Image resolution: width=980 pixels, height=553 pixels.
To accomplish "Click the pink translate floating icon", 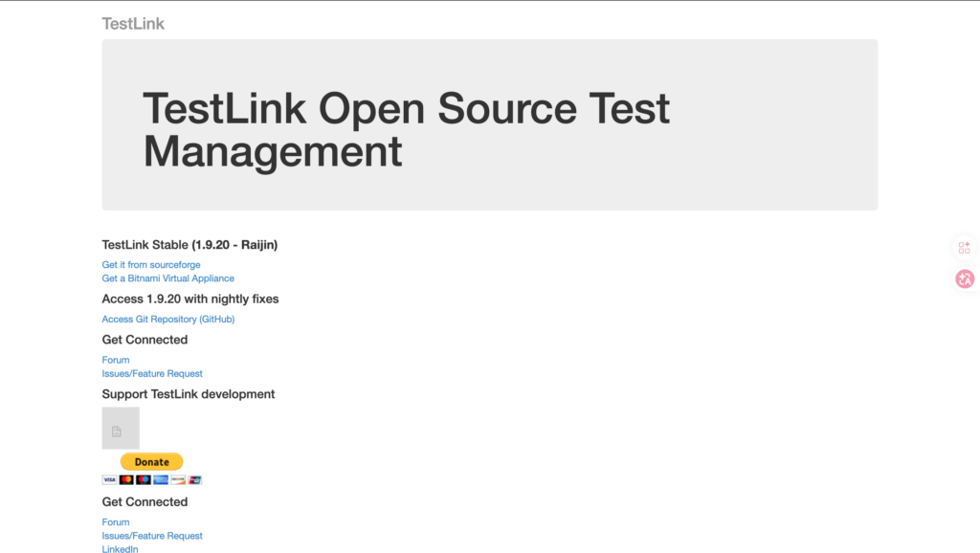I will pyautogui.click(x=964, y=278).
